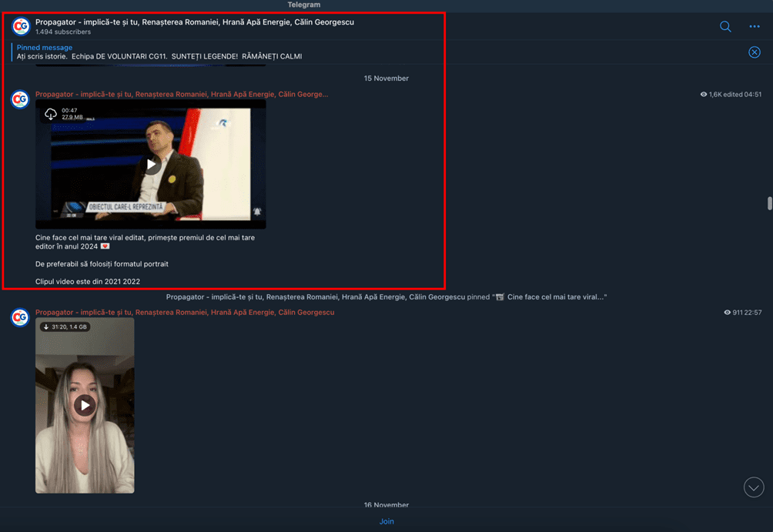Dismiss the pinned message bar
This screenshot has width=773, height=532.
755,52
